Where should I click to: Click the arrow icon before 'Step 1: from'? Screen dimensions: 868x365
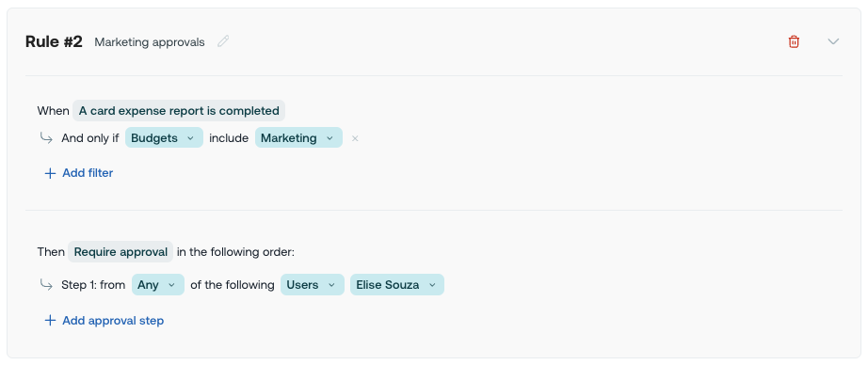(x=46, y=284)
